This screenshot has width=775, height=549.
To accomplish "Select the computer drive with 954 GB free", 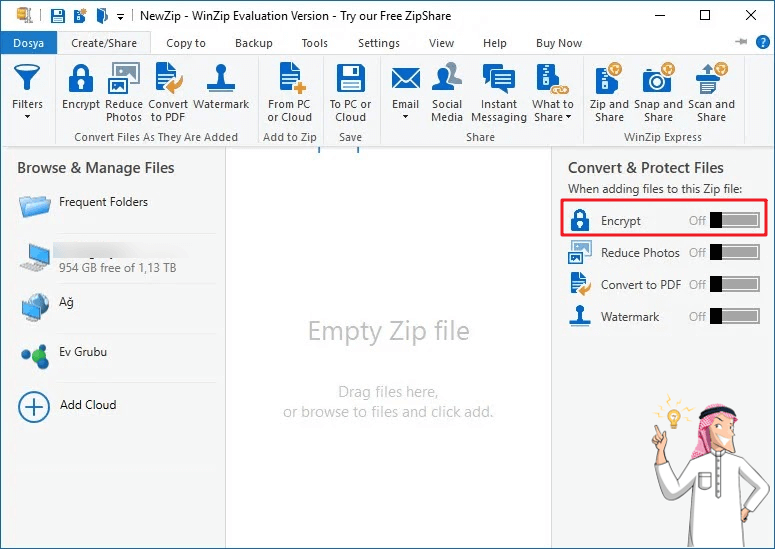I will (117, 257).
